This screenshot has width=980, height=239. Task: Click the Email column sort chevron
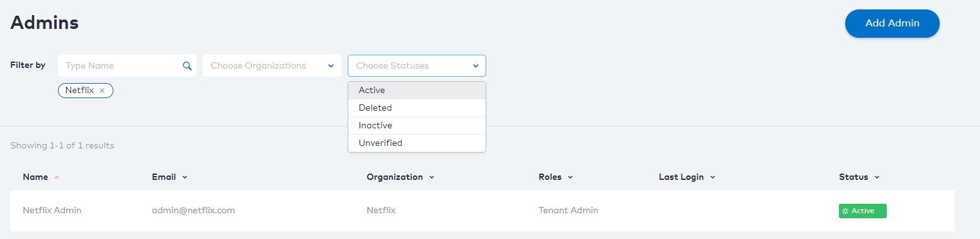coord(185,177)
